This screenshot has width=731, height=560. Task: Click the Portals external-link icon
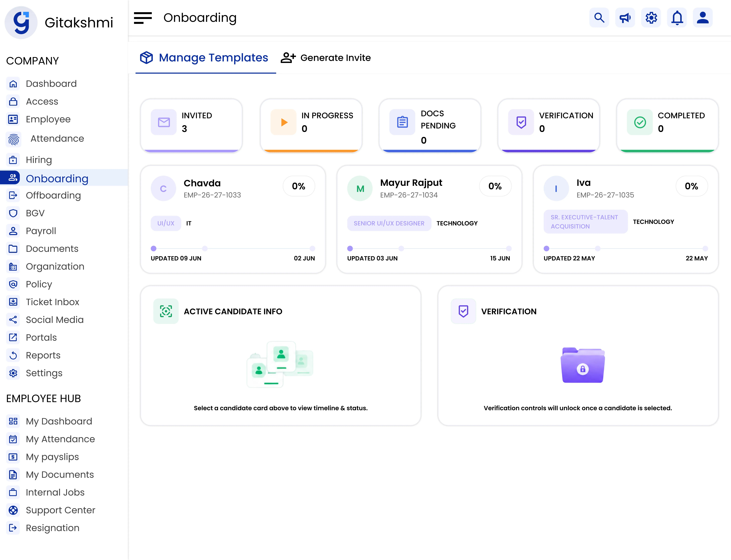click(x=13, y=337)
